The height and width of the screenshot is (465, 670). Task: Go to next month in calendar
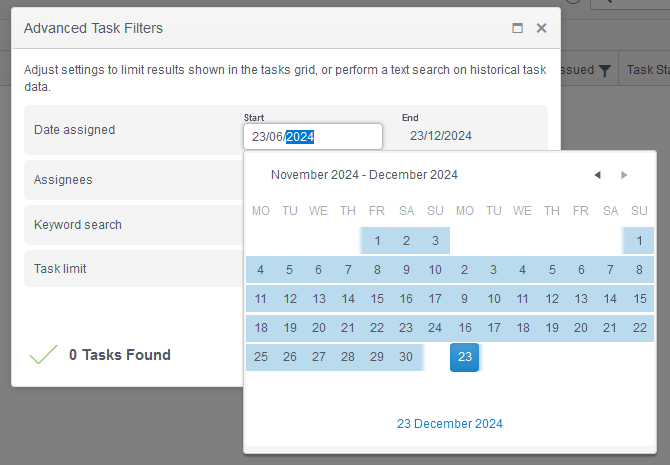[x=625, y=175]
